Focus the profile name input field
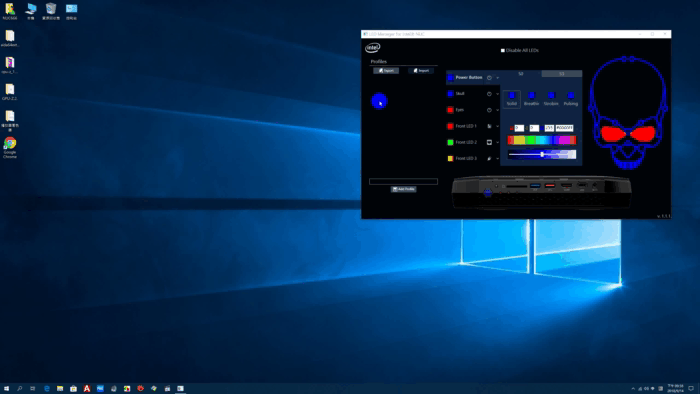Screen dimensions: 700x394 pos(403,181)
